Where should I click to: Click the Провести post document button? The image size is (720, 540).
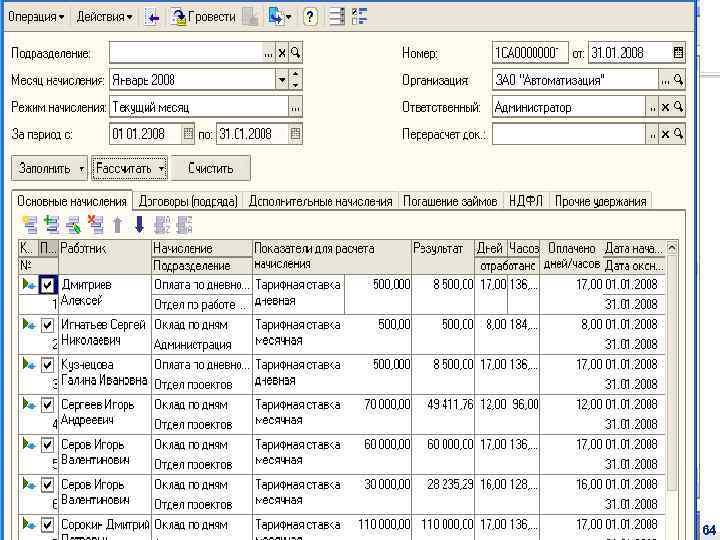click(x=204, y=17)
